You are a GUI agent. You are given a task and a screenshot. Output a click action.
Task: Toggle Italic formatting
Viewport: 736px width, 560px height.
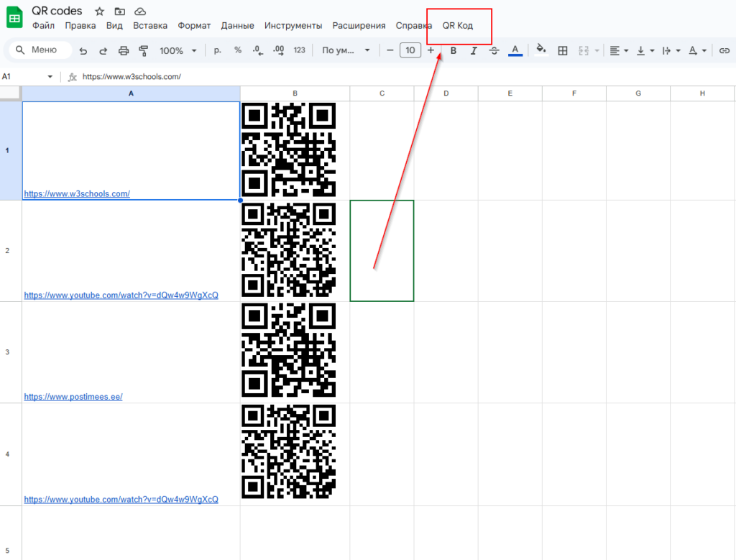pyautogui.click(x=474, y=50)
